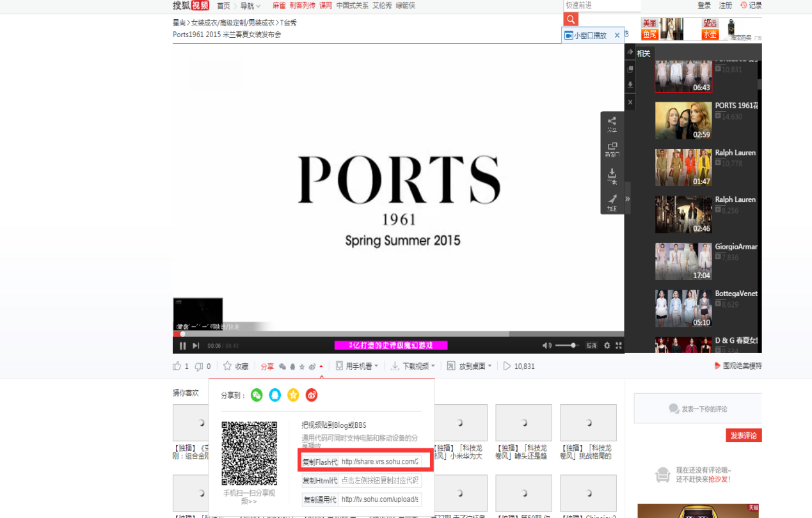
Task: Click the orange search magnifier button
Action: click(571, 19)
